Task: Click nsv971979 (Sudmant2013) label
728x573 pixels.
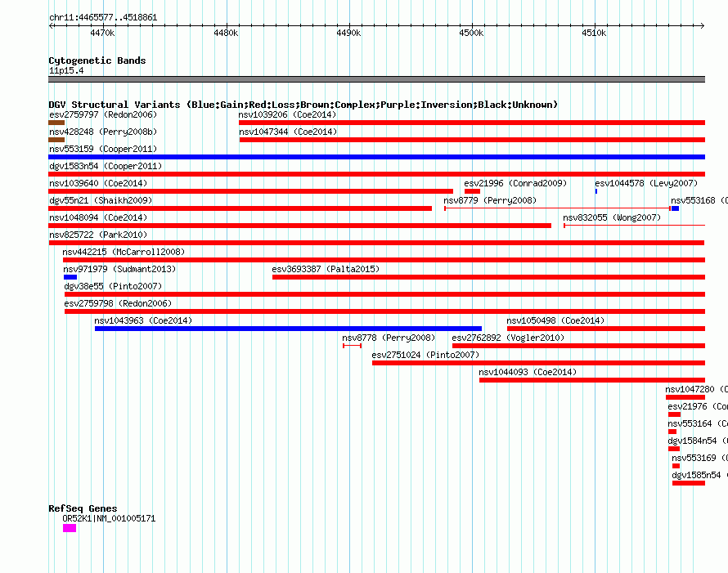Action: click(119, 269)
